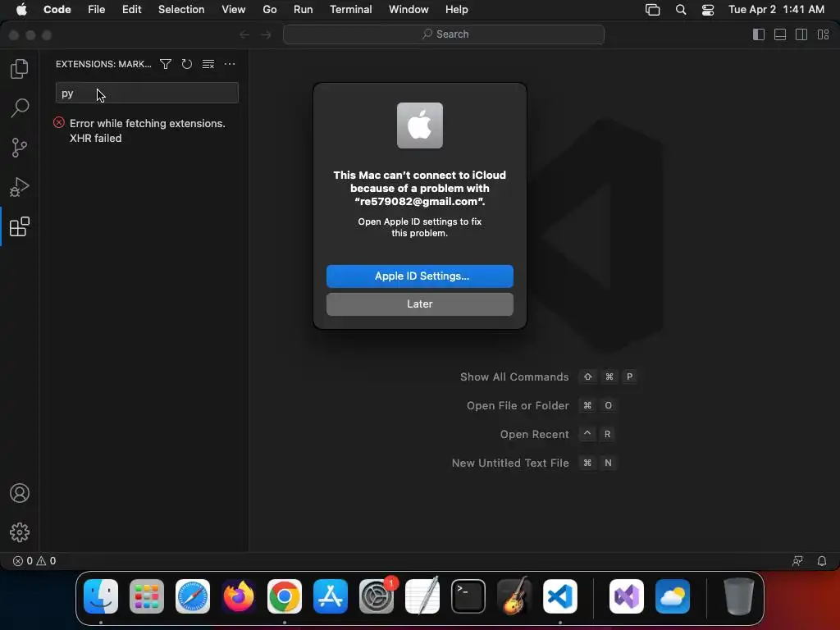Open the Code application menu
The height and width of the screenshot is (630, 840).
click(x=57, y=10)
